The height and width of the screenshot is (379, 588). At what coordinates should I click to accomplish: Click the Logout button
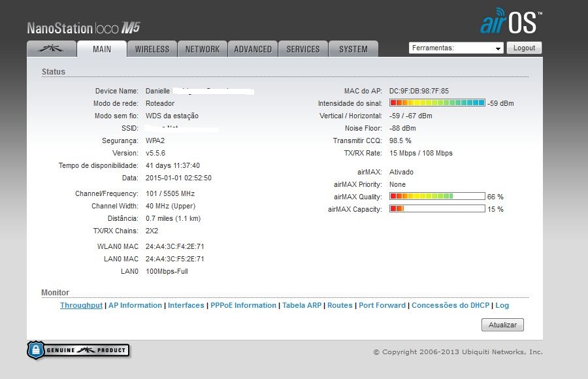coord(524,48)
